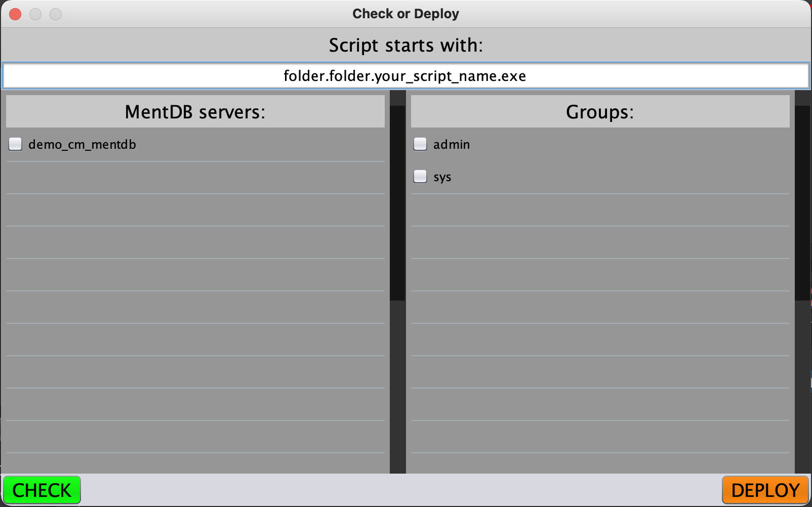Enable the admin group checkbox
Image resolution: width=812 pixels, height=507 pixels.
420,144
